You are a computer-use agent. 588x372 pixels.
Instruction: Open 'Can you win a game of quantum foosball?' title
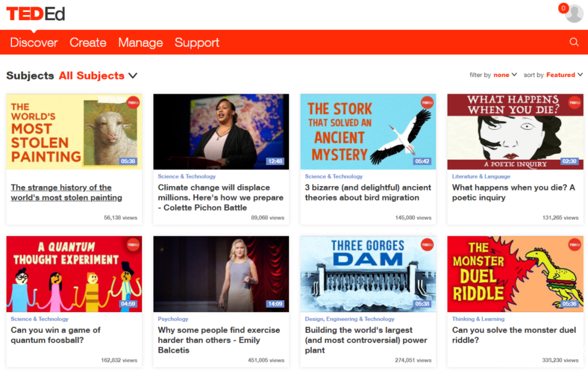point(56,335)
